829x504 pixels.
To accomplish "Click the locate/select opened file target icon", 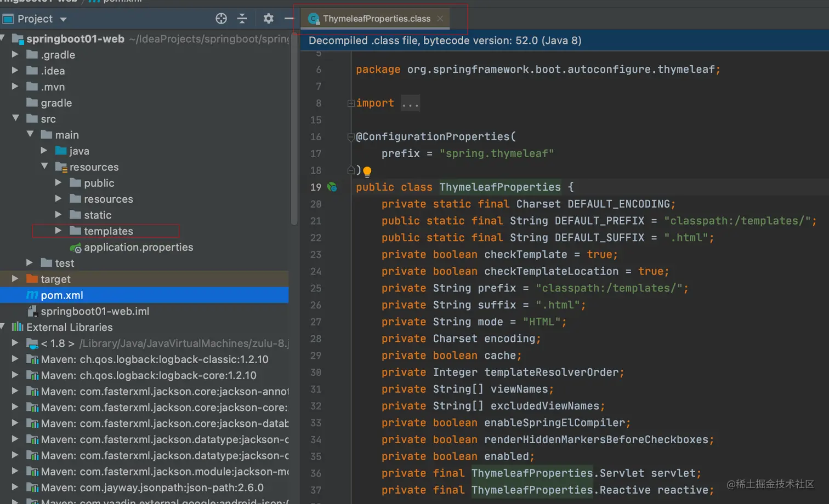I will point(221,19).
